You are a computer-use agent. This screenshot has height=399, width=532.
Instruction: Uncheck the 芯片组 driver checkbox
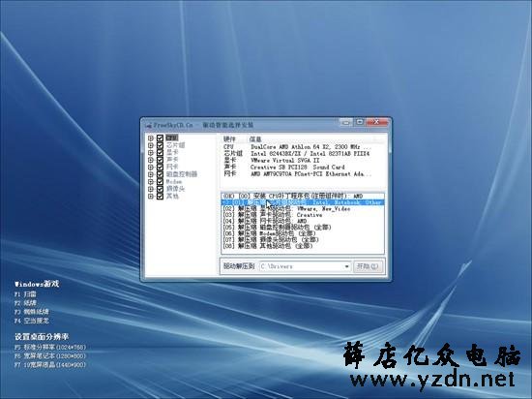click(160, 145)
